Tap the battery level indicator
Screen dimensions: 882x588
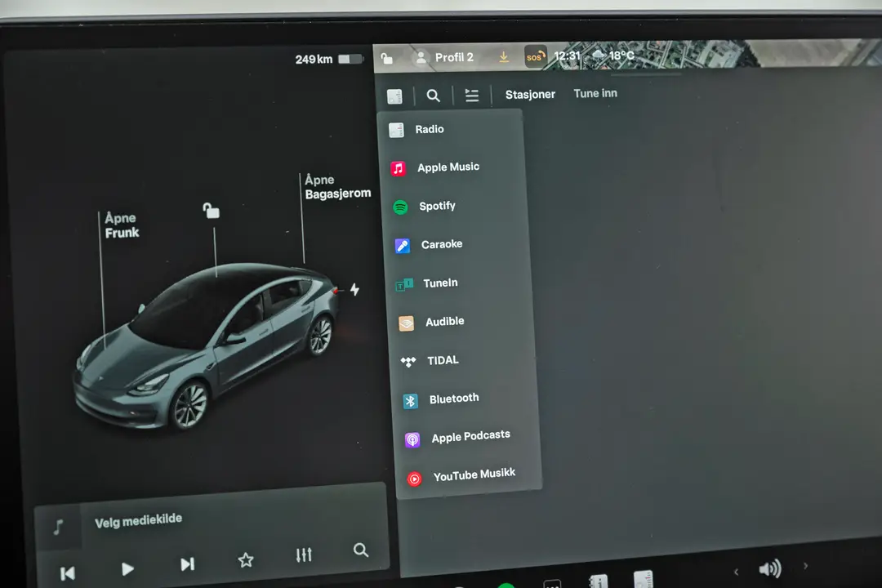click(351, 59)
